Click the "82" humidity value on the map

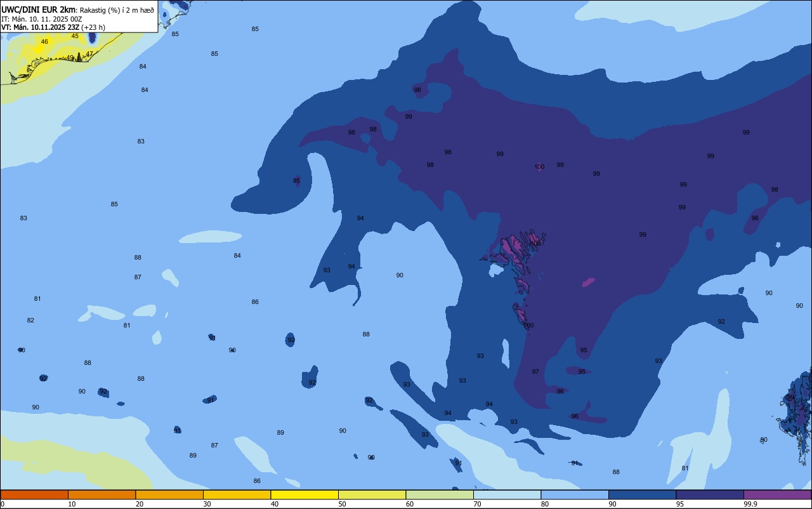pyautogui.click(x=30, y=321)
